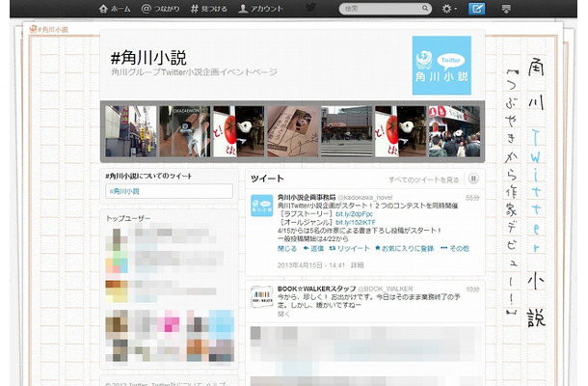
Task: Click 10分 timestamp on BOOK☆WALKER tweet
Action: point(472,289)
